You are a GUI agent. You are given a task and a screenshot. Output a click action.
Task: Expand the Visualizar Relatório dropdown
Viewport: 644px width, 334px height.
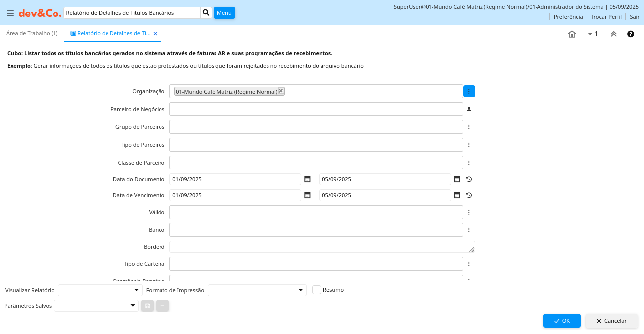coord(136,290)
